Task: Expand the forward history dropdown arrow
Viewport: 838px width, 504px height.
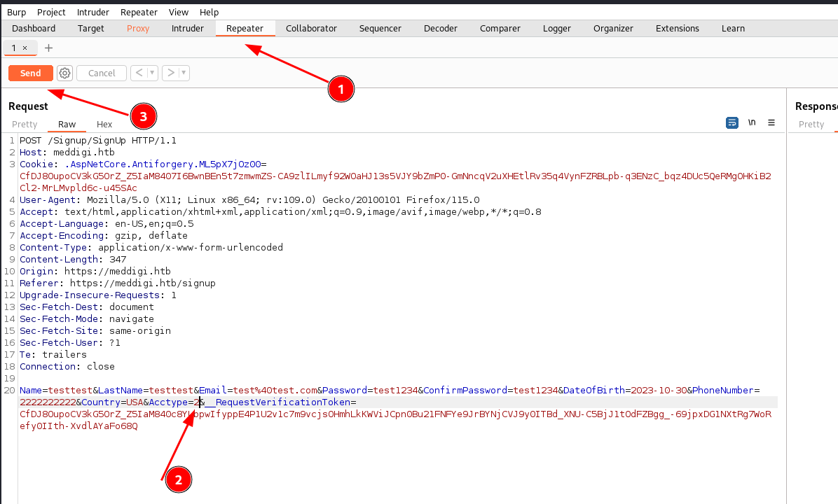Action: coord(184,73)
